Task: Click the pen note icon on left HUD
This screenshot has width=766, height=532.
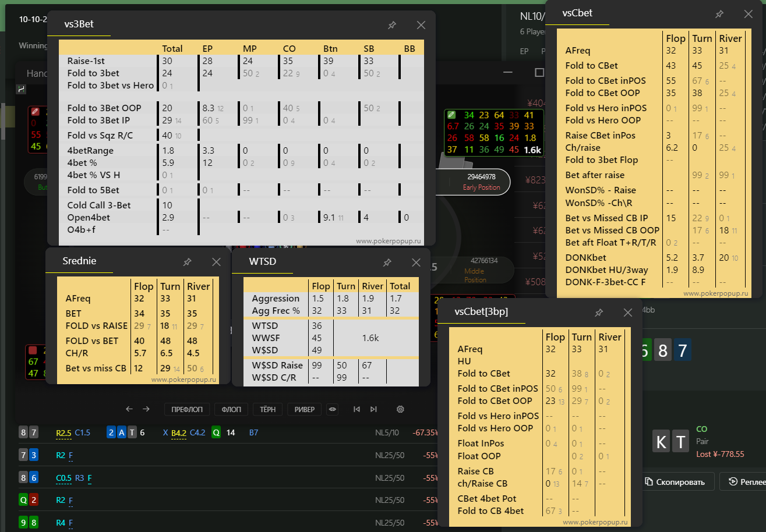Action: point(35,111)
